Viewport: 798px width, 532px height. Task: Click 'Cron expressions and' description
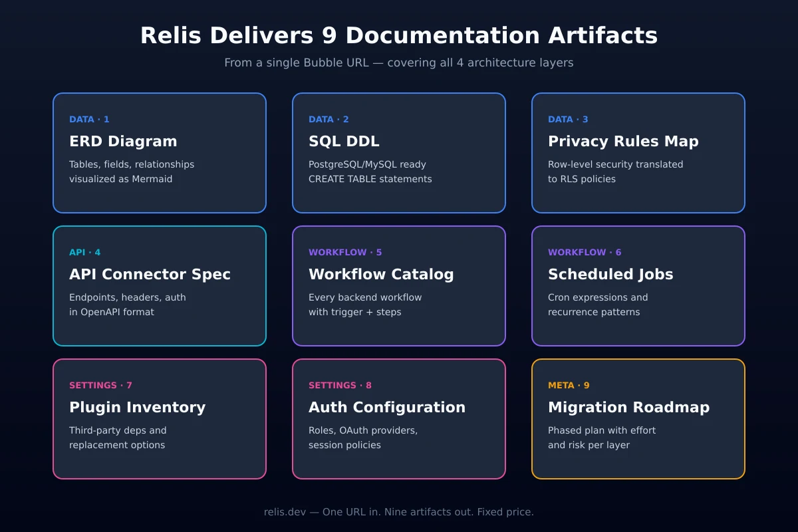[598, 297]
